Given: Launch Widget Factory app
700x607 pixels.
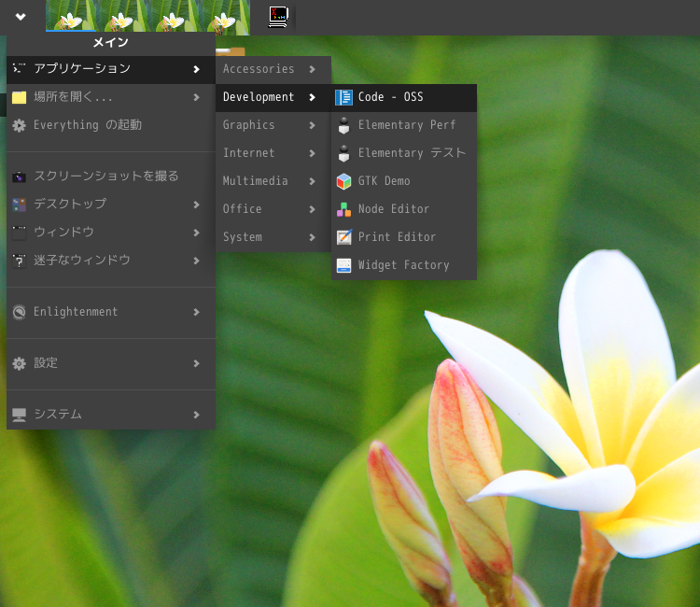Looking at the screenshot, I should click(403, 265).
